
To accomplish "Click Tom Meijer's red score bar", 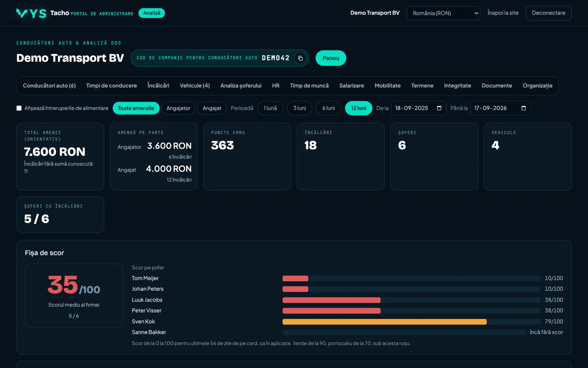I will (296, 279).
